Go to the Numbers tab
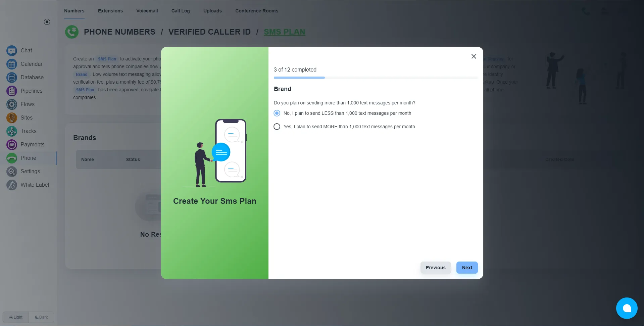Screen dimensions: 644x326 (74, 11)
